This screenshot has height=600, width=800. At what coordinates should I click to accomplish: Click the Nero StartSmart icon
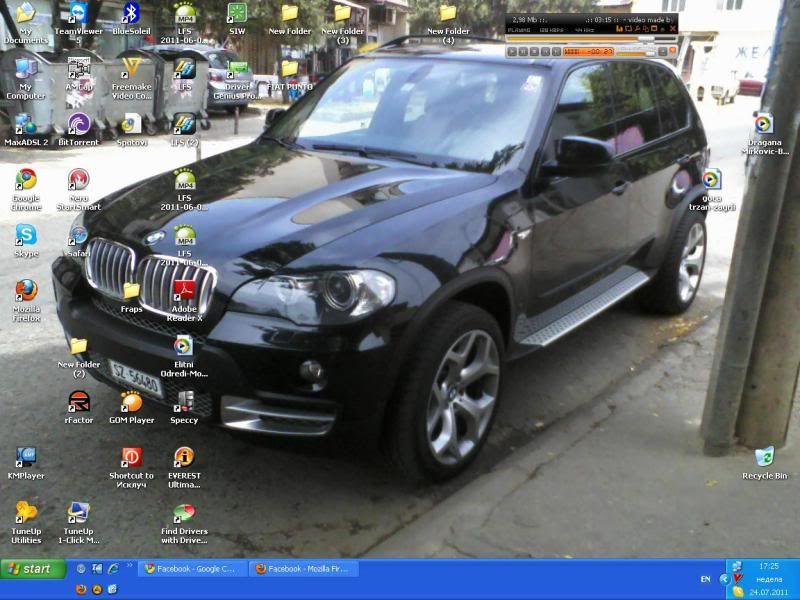click(x=79, y=190)
